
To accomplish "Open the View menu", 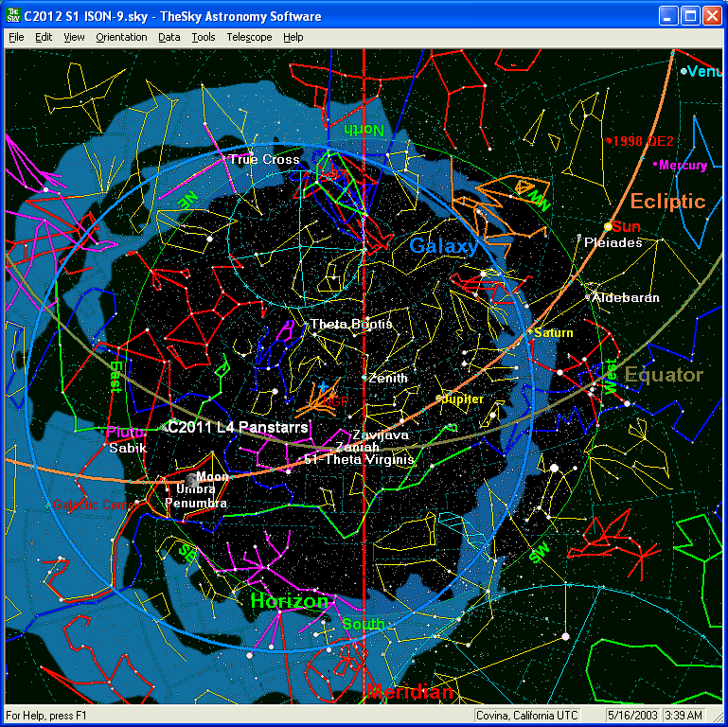I will pyautogui.click(x=74, y=37).
